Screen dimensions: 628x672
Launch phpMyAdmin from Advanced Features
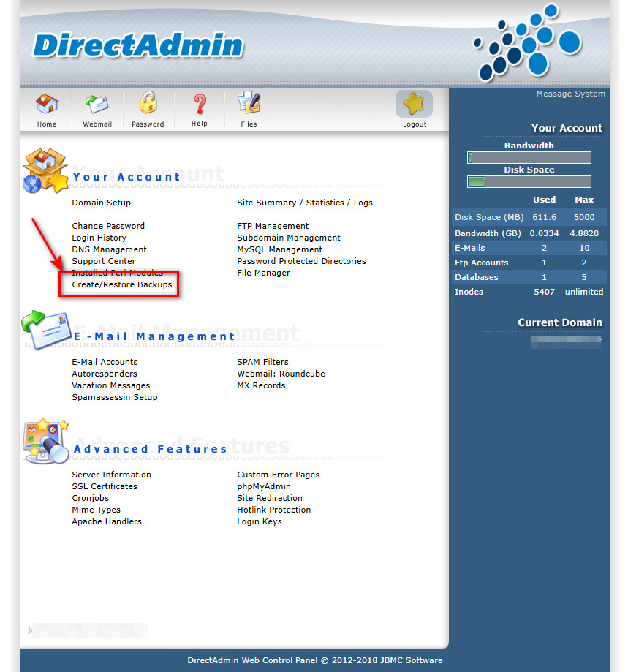point(264,486)
